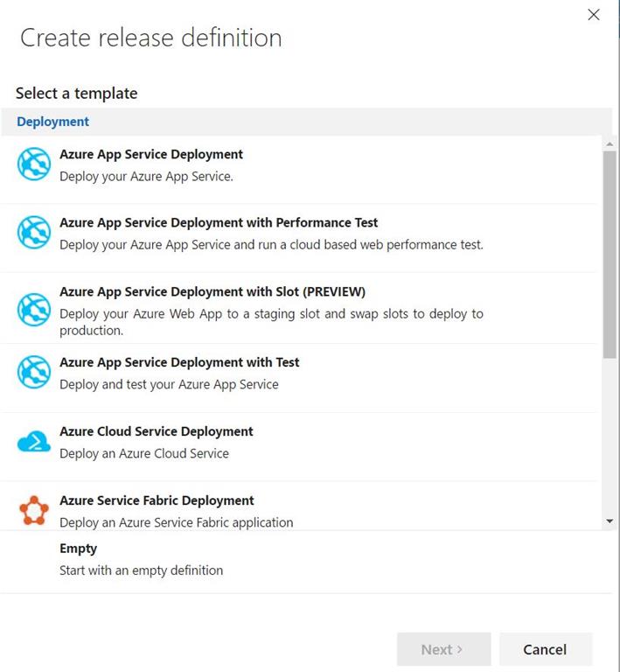Select Azure App Service Deployment with Performance Test
This screenshot has width=620, height=672.
(x=219, y=222)
